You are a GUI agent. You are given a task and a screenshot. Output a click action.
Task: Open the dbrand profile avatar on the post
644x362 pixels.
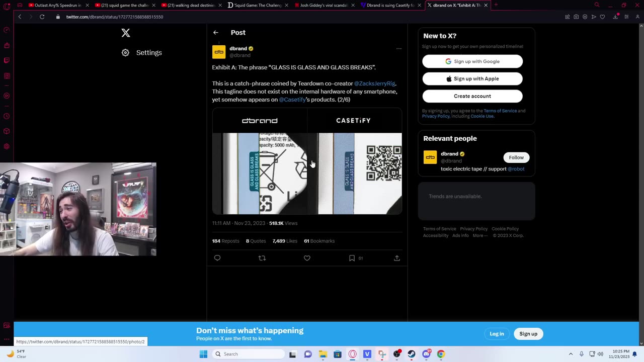[x=219, y=52]
